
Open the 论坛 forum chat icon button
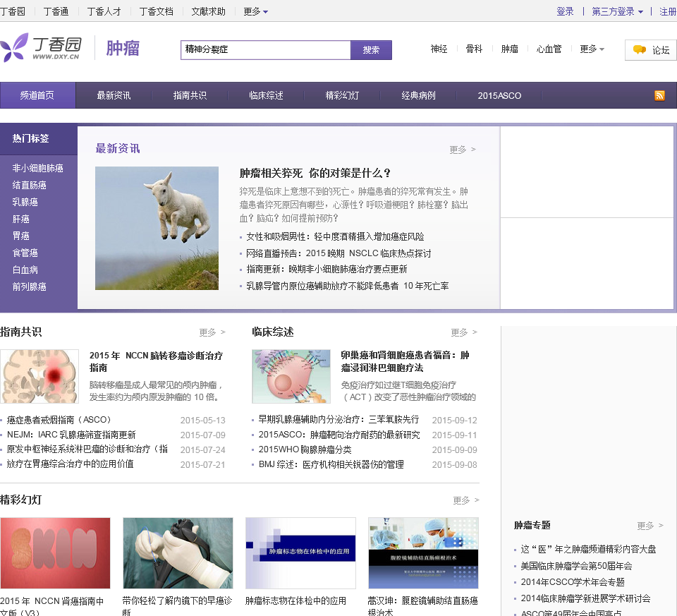pyautogui.click(x=650, y=50)
